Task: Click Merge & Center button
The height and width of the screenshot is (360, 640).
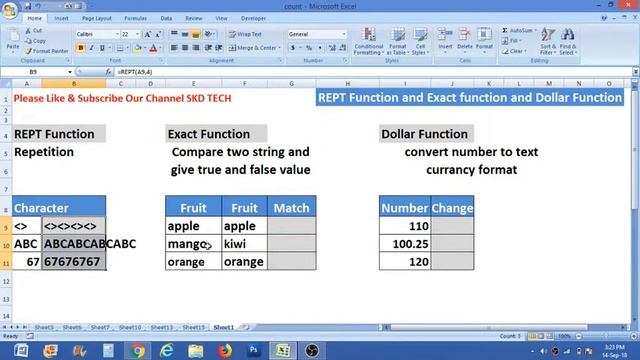Action: [252, 48]
